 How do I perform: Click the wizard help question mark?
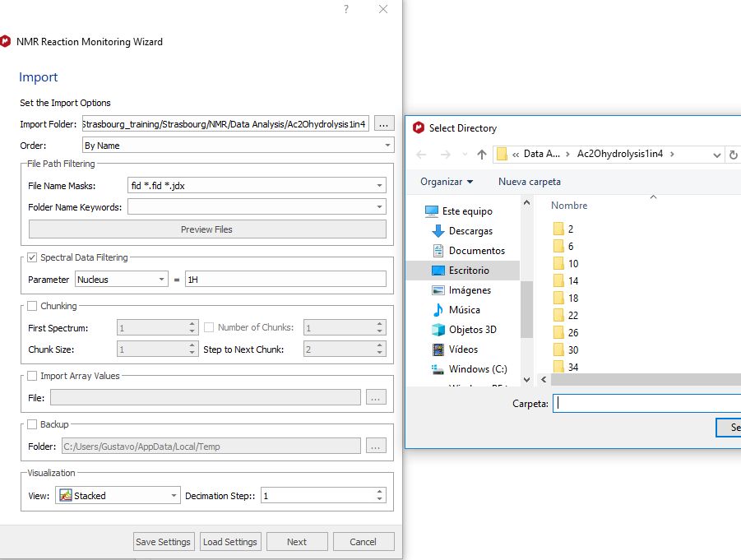coord(346,9)
